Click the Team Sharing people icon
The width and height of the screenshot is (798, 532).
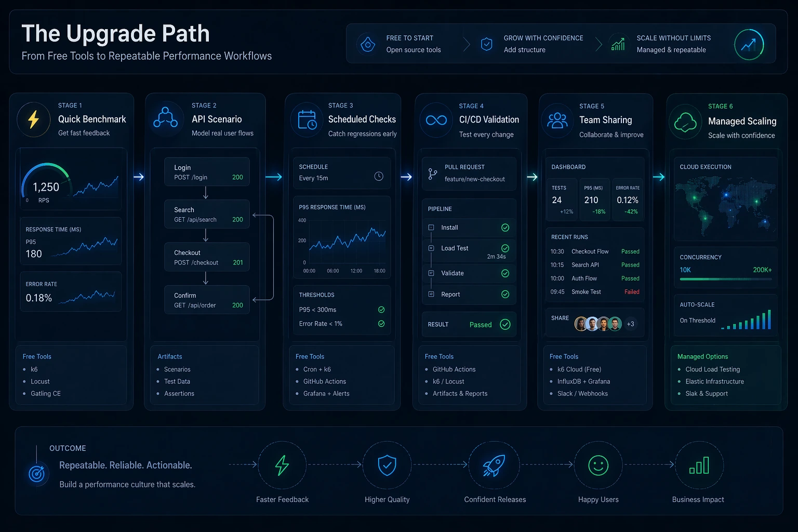[x=557, y=119]
